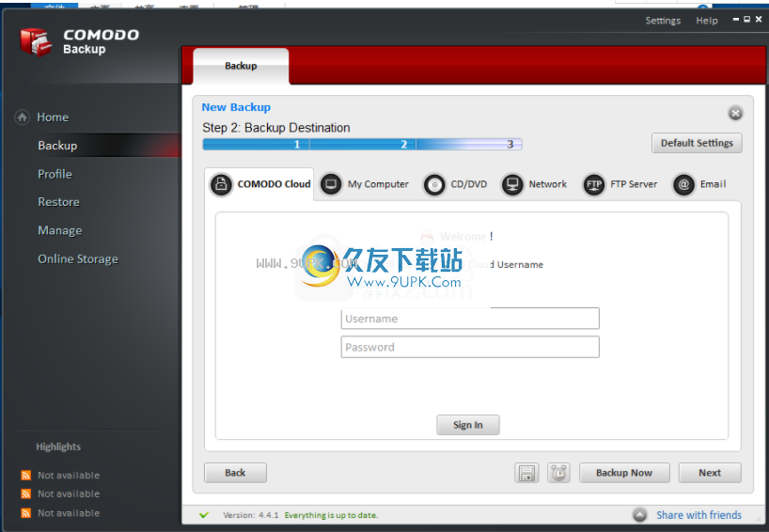The image size is (769, 532).
Task: Select the Backup tab at top
Action: click(241, 66)
